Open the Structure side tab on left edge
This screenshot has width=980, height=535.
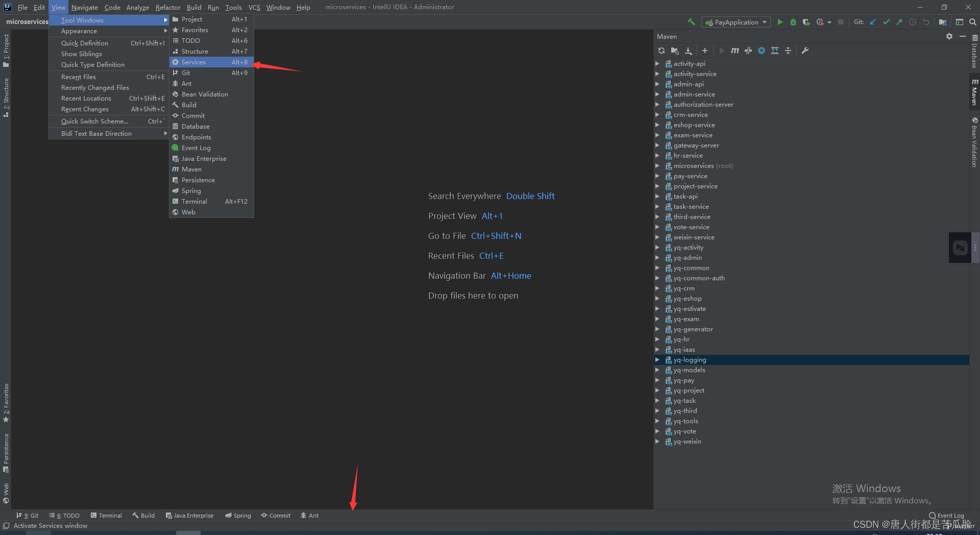pyautogui.click(x=6, y=98)
